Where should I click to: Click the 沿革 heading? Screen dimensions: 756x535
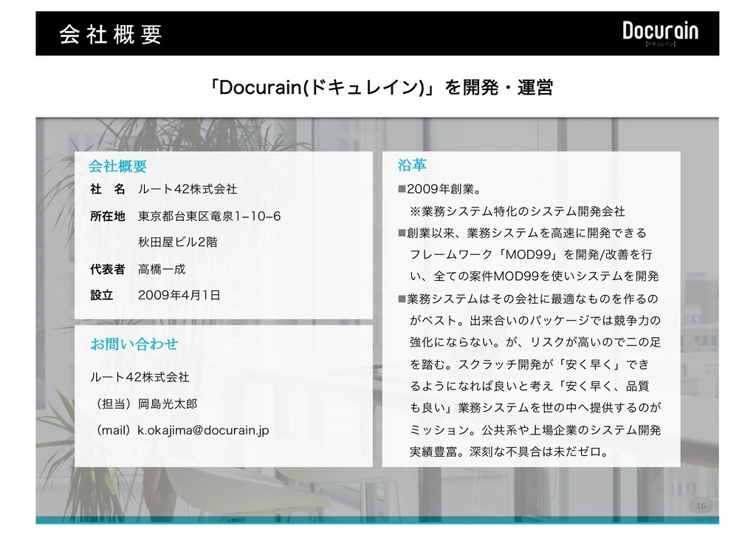tap(412, 165)
